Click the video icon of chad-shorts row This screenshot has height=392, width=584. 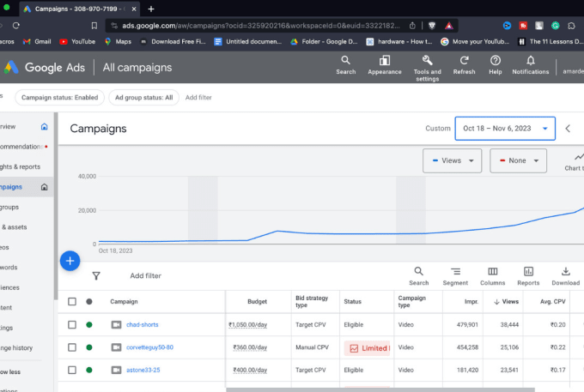coord(116,325)
